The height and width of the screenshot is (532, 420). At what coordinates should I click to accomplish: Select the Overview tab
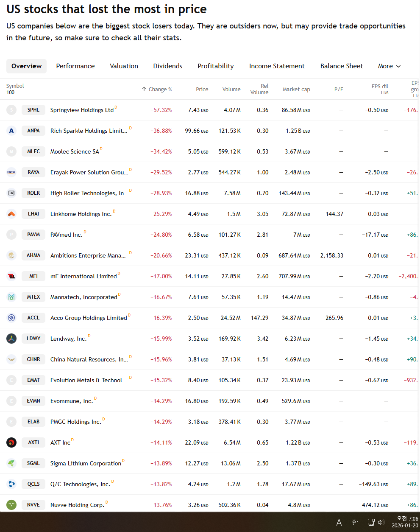point(26,66)
